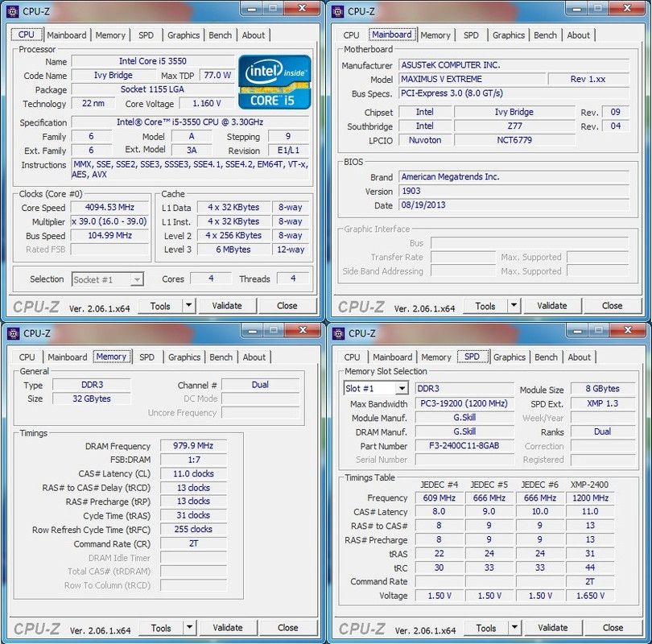652x644 pixels.
Task: Close the SPD CPU-Z window with X
Action: click(x=628, y=330)
